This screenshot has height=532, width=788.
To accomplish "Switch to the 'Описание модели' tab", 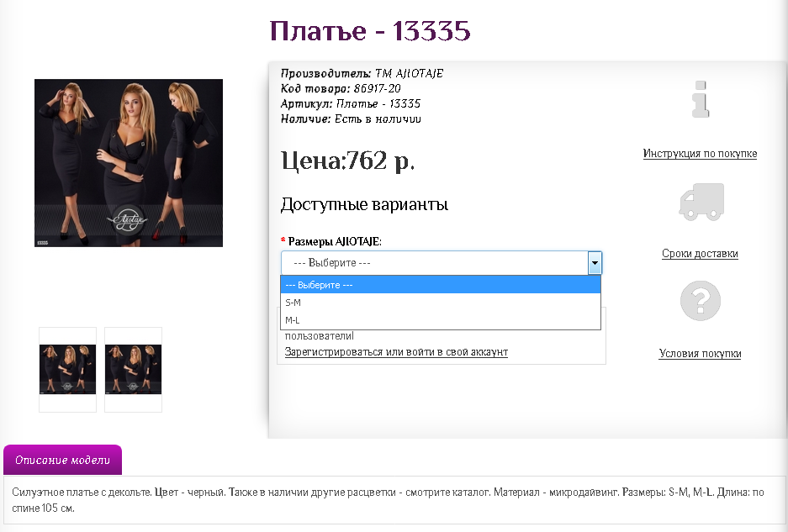I will point(63,461).
